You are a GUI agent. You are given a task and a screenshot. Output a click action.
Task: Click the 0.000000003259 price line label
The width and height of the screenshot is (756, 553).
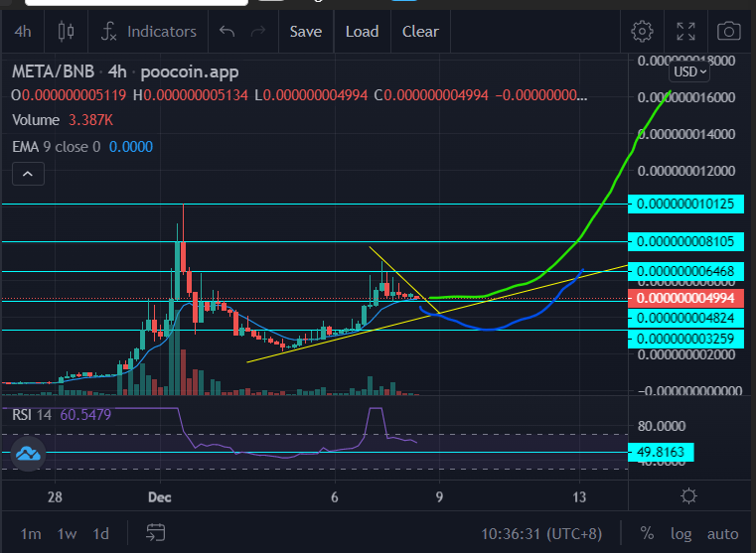pos(685,339)
